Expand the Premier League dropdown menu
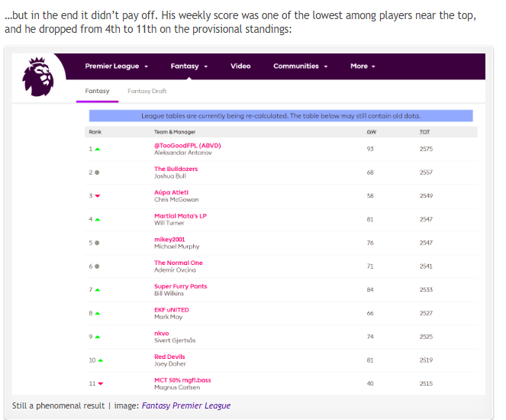Viewport: 506px width, 420px height. [x=117, y=66]
